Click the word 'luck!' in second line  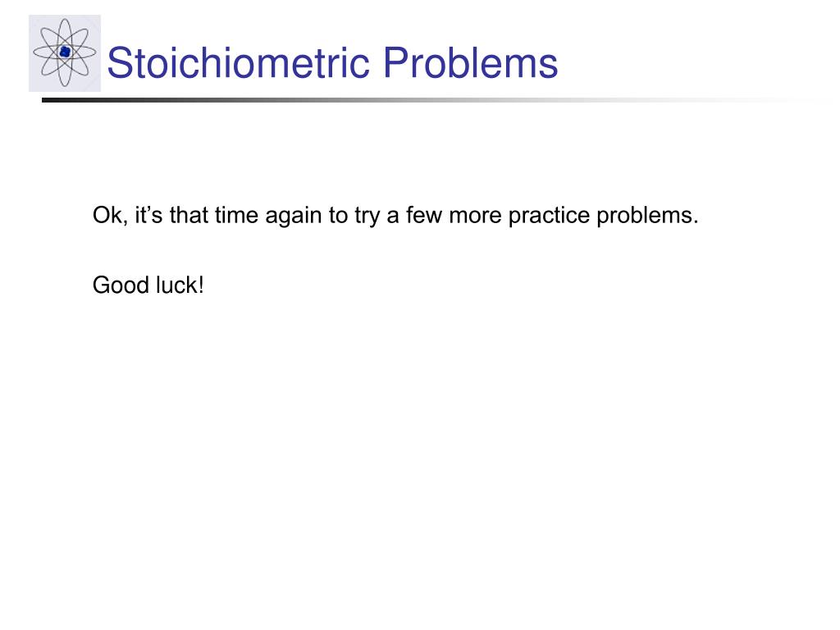tap(180, 285)
